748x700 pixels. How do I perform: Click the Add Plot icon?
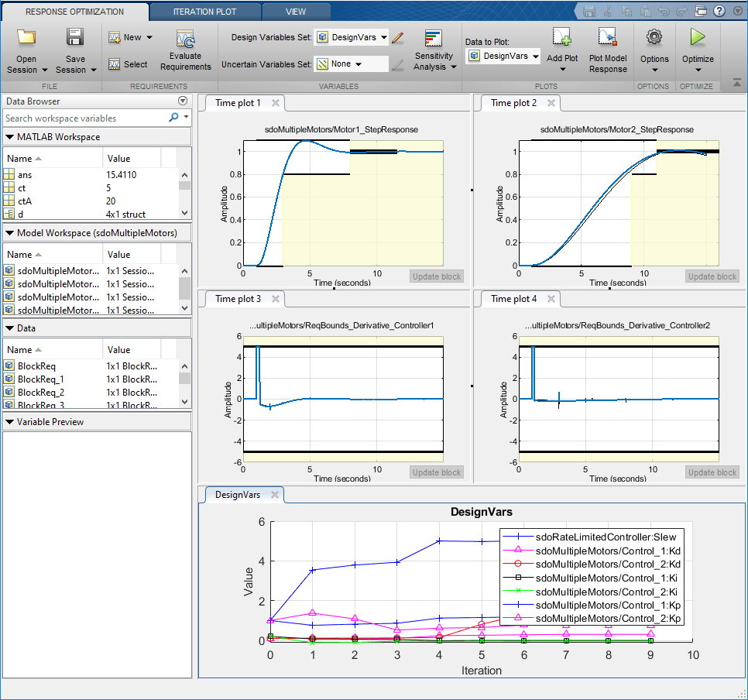[x=561, y=38]
